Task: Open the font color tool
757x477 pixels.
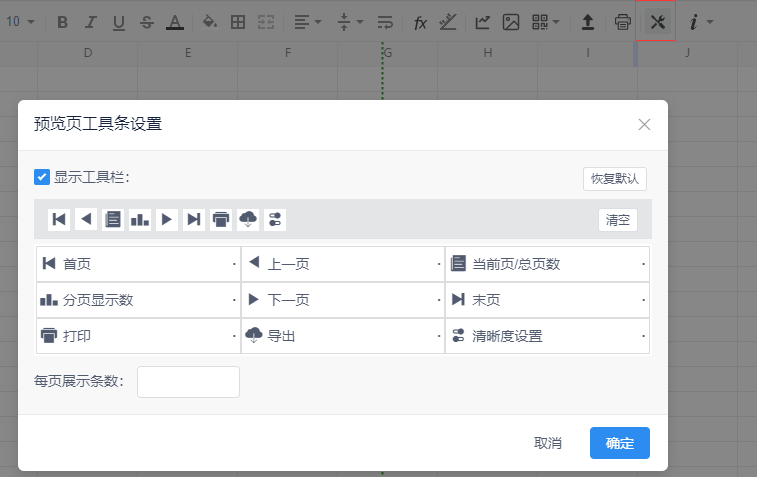Action: click(x=175, y=22)
